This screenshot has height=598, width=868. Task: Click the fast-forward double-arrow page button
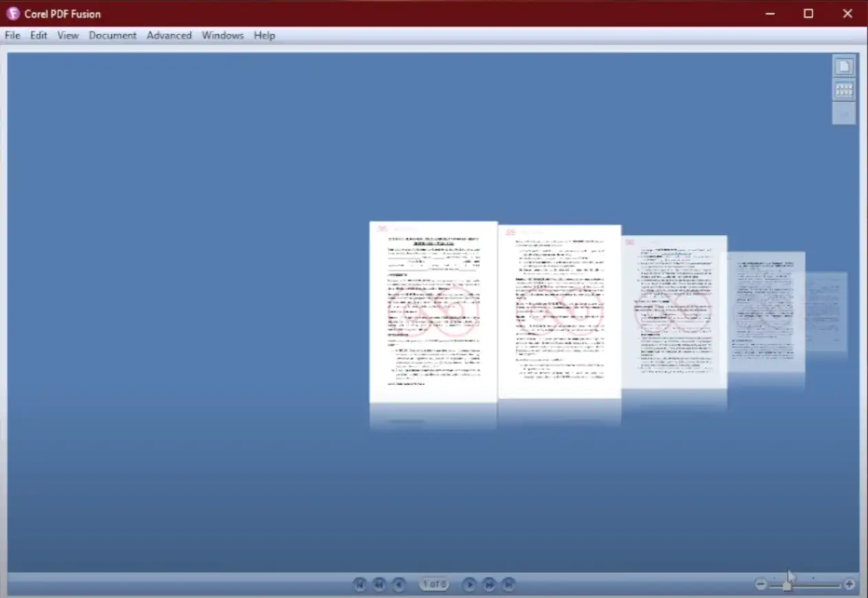pyautogui.click(x=489, y=584)
